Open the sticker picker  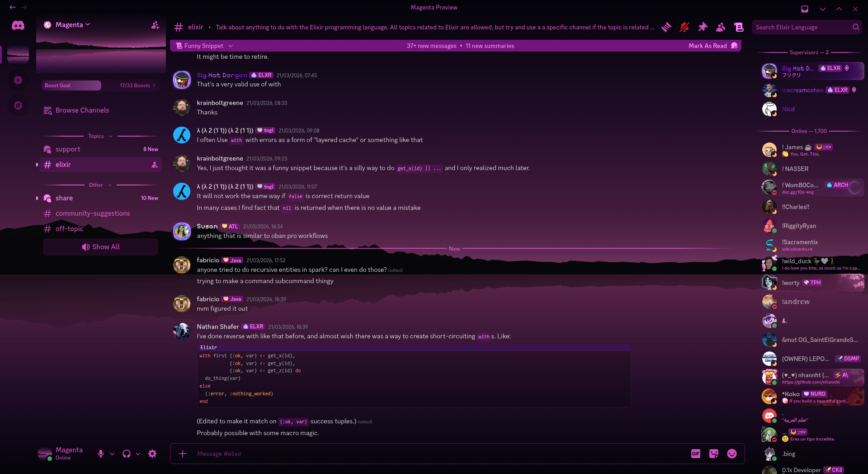coord(714,454)
